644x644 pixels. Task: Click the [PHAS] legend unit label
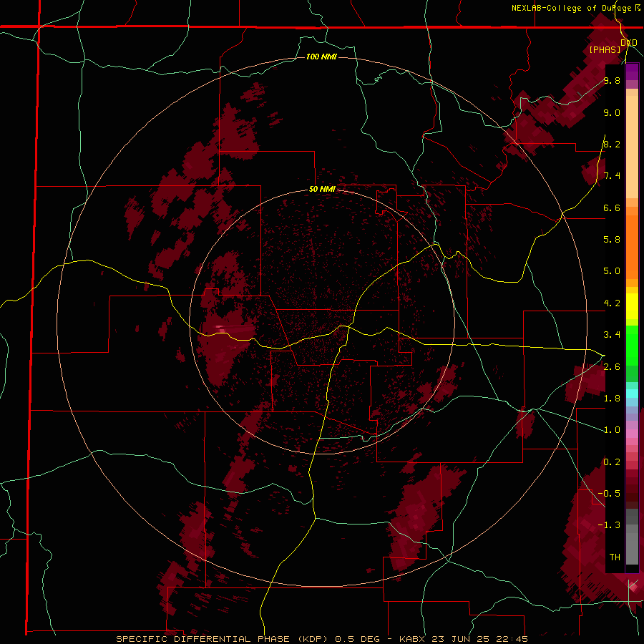(605, 49)
